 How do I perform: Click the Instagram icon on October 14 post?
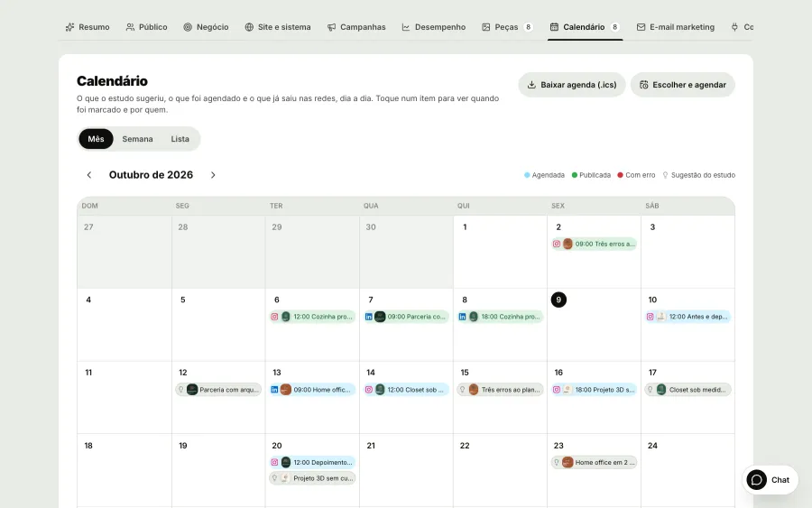[x=369, y=390]
